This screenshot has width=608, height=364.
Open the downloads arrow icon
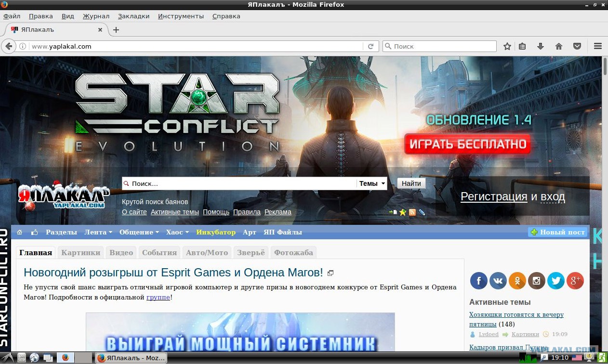point(540,46)
